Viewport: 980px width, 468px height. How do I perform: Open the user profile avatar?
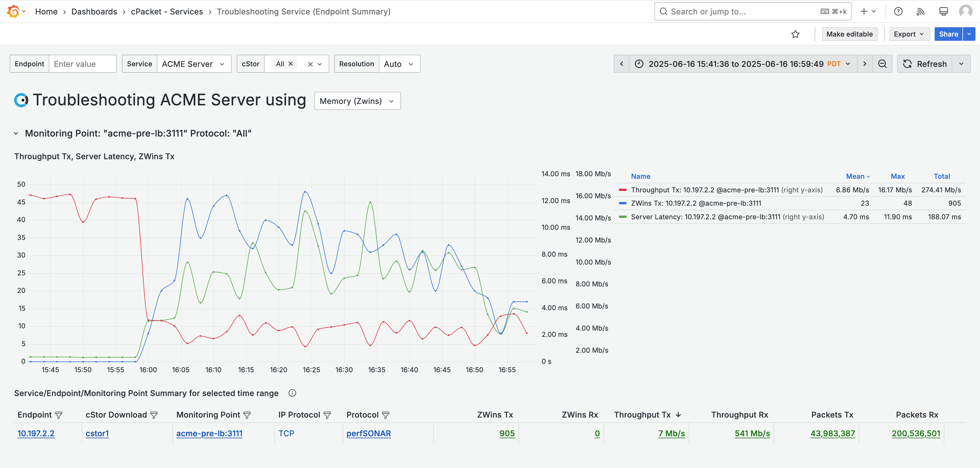click(966, 11)
